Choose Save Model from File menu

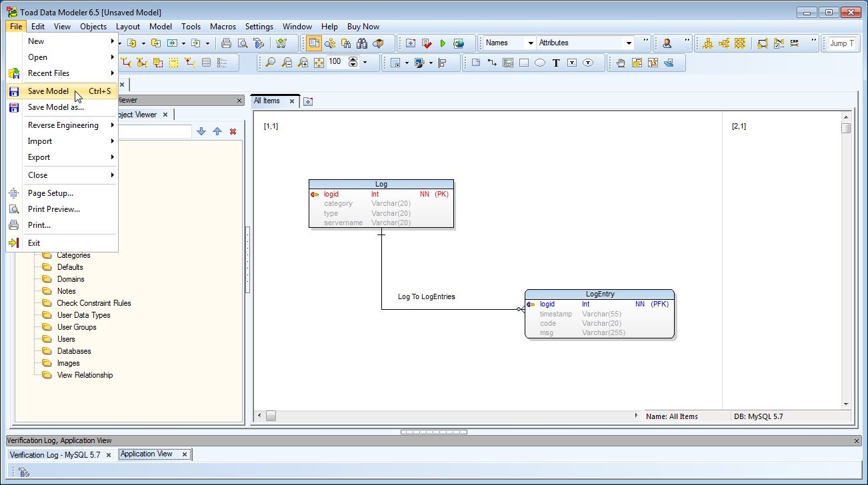point(61,91)
